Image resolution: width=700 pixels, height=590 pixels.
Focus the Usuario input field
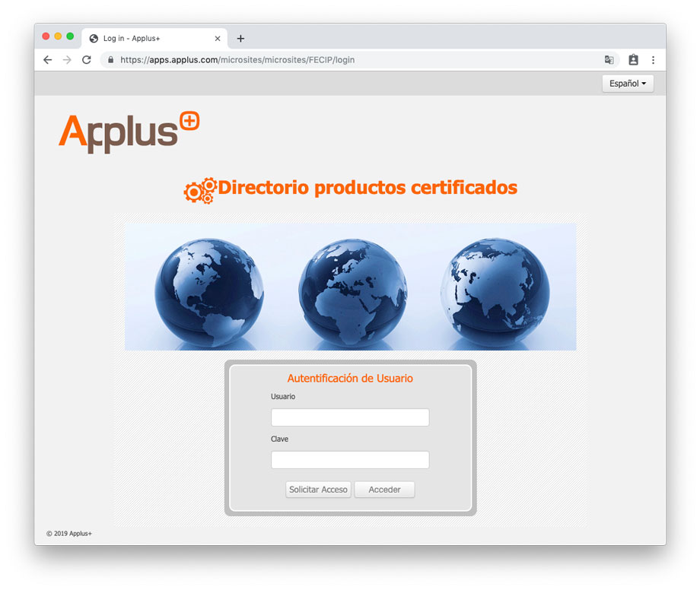[350, 417]
